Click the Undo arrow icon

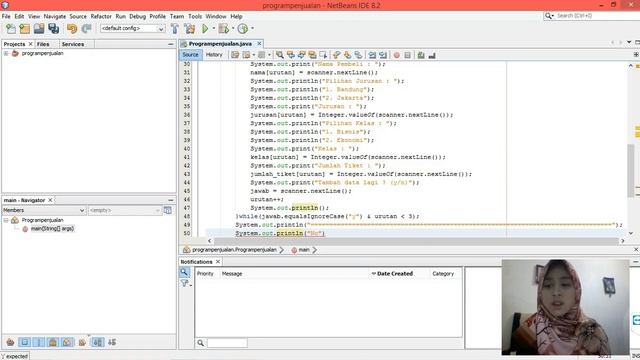tap(72, 29)
